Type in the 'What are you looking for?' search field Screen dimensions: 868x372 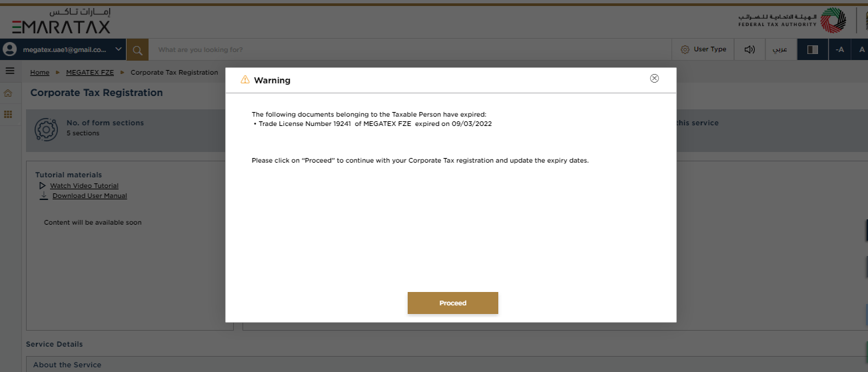[400, 49]
